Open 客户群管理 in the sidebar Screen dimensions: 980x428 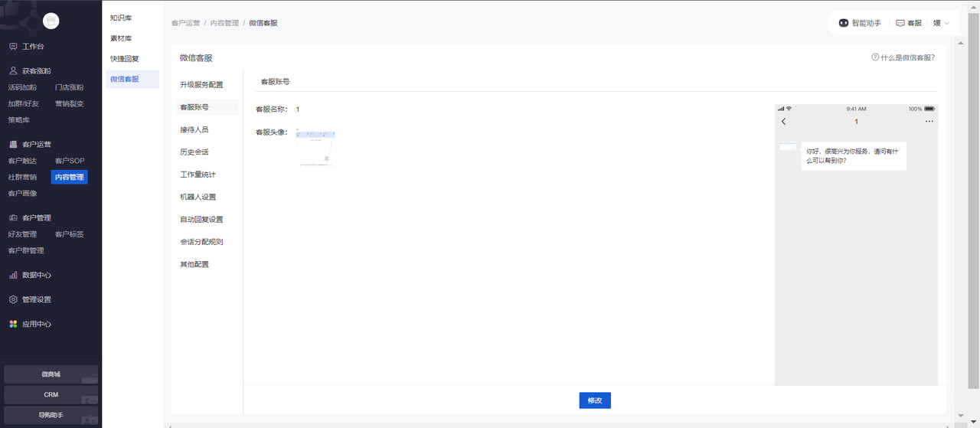(x=26, y=250)
